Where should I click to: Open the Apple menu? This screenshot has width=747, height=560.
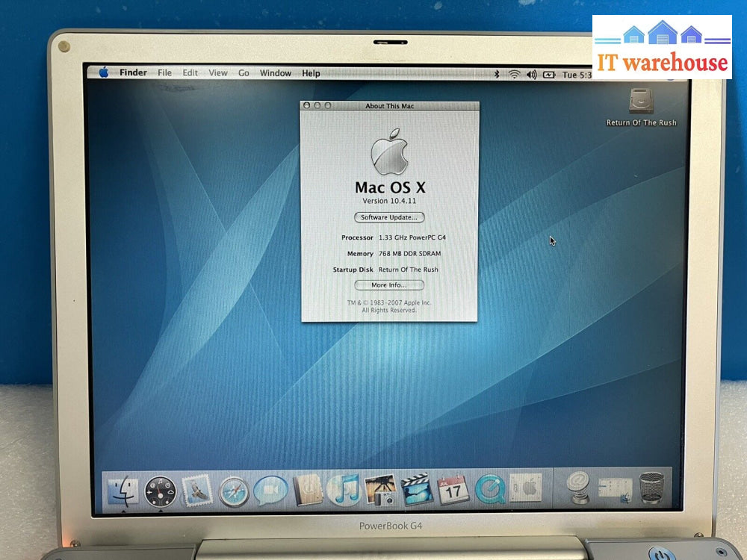click(103, 72)
